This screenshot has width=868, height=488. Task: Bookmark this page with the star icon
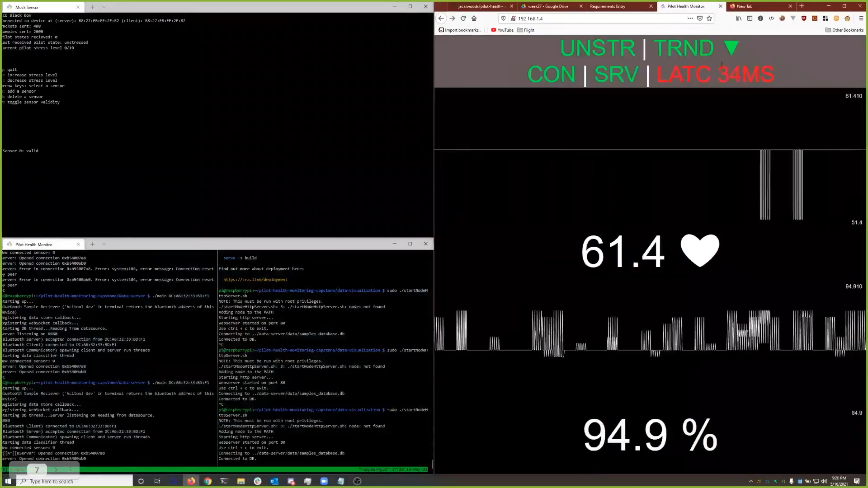[709, 19]
